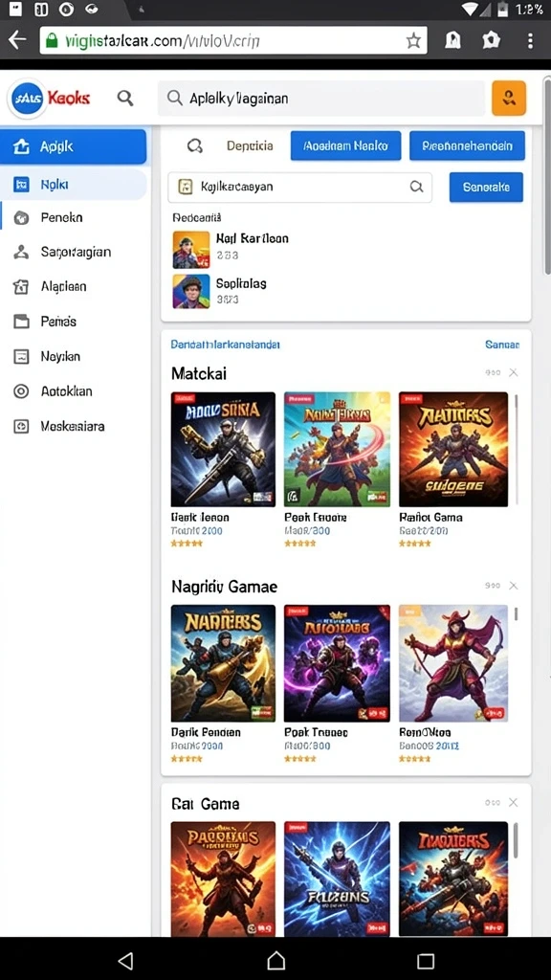Click the star rating under Raniot Gama
551x980 pixels.
coord(415,544)
